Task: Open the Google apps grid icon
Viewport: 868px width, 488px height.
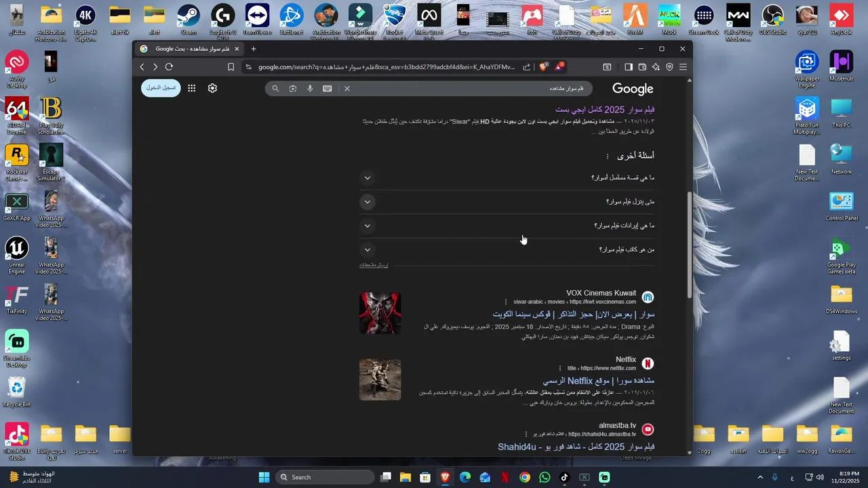Action: coord(192,88)
